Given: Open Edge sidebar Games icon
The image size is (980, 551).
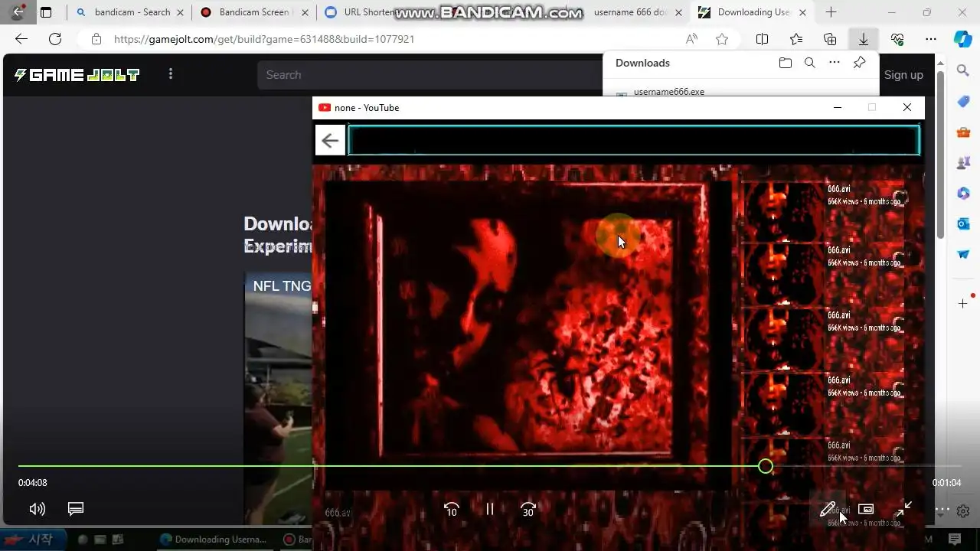Looking at the screenshot, I should [x=963, y=162].
